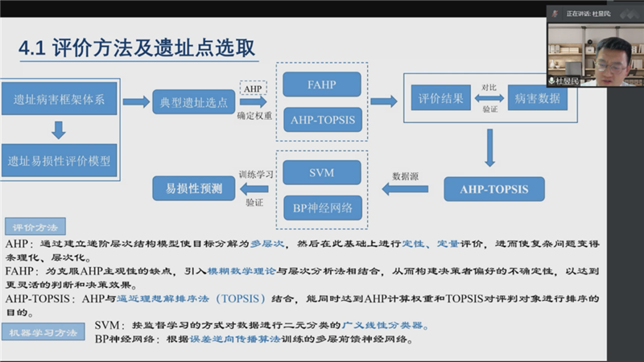Click the BP神经网络 box
Image resolution: width=644 pixels, height=362 pixels.
tap(323, 208)
